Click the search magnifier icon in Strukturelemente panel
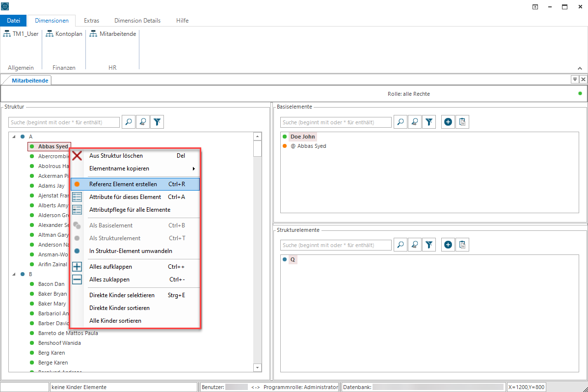This screenshot has height=392, width=588. coord(401,245)
